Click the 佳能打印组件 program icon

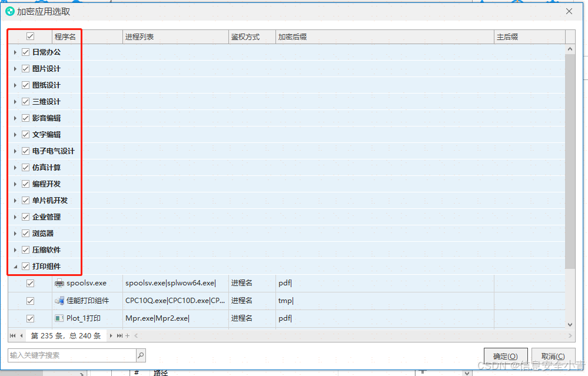tap(59, 301)
